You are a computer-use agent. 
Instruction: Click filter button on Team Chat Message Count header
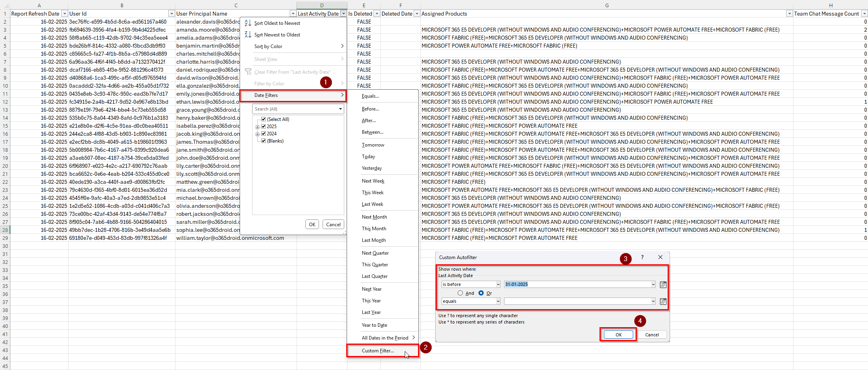[x=864, y=13]
